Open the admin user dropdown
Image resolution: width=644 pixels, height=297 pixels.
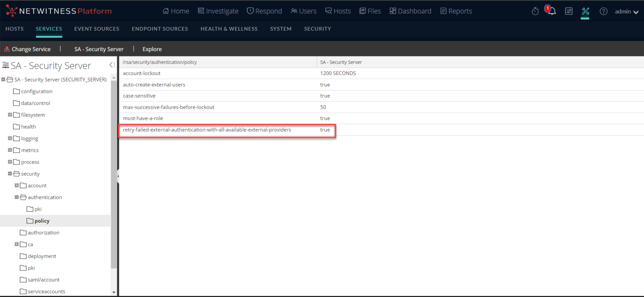pyautogui.click(x=626, y=11)
